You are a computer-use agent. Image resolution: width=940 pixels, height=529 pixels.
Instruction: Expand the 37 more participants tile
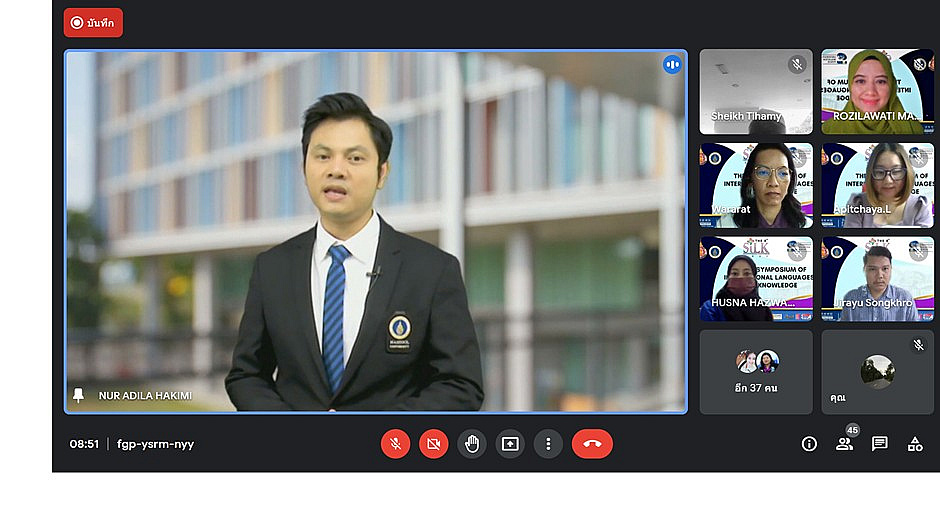756,372
